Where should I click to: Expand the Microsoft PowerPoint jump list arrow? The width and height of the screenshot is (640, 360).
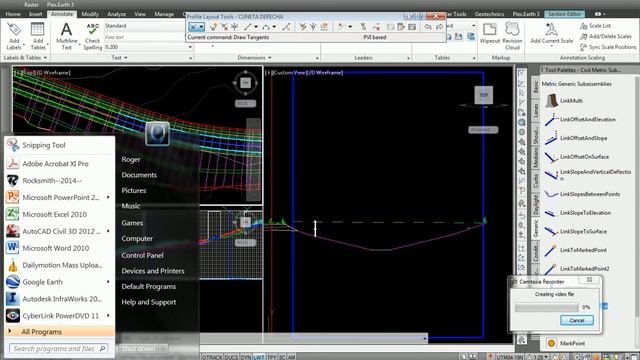point(108,197)
